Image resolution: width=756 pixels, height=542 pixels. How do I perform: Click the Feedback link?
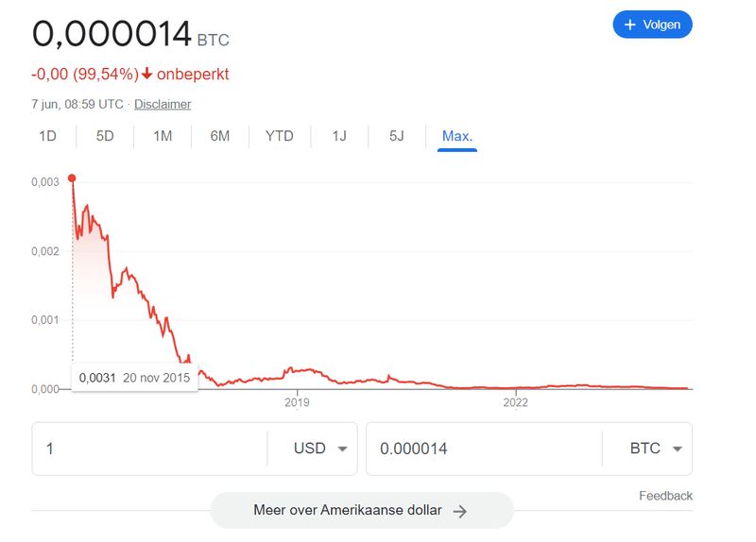click(665, 496)
